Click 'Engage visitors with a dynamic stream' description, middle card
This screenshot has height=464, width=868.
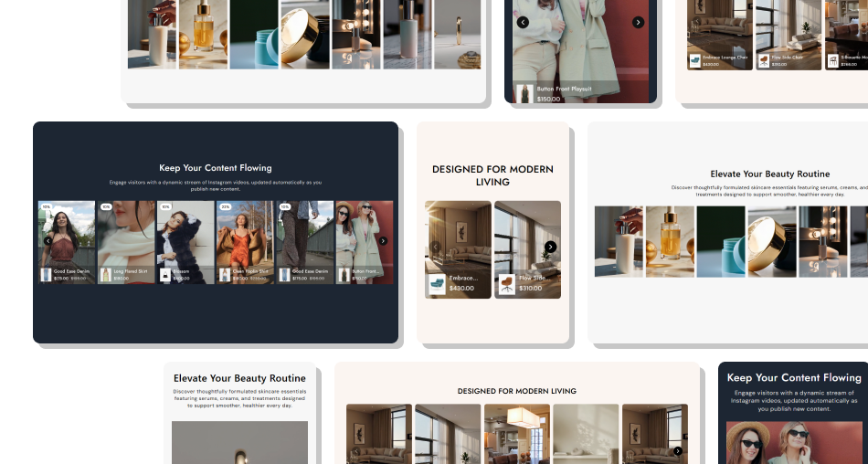pyautogui.click(x=216, y=185)
